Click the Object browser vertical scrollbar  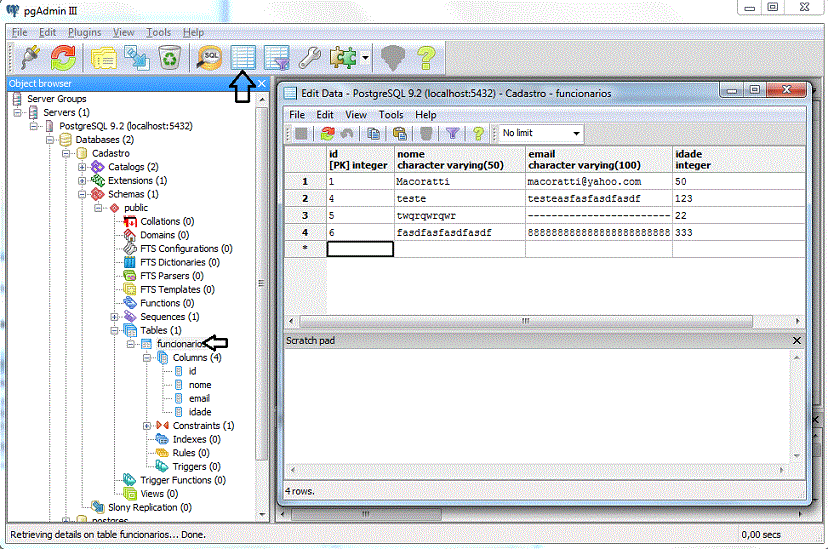click(262, 282)
